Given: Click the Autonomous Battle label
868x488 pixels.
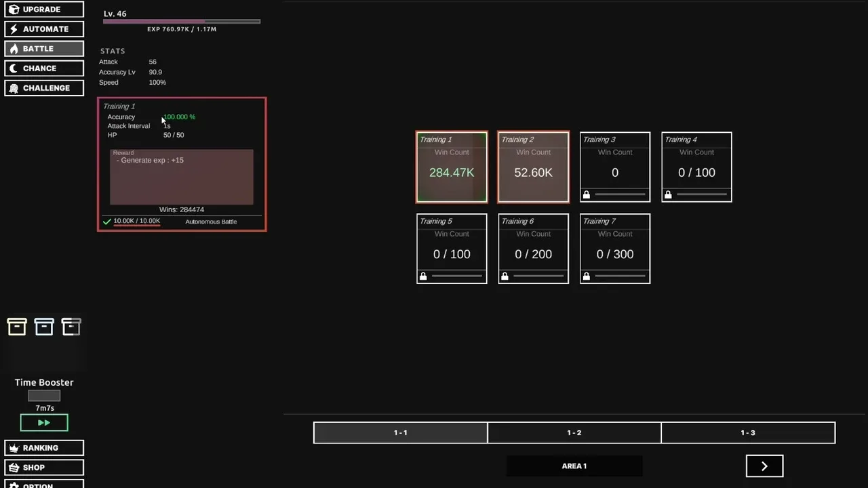Looking at the screenshot, I should pyautogui.click(x=211, y=222).
